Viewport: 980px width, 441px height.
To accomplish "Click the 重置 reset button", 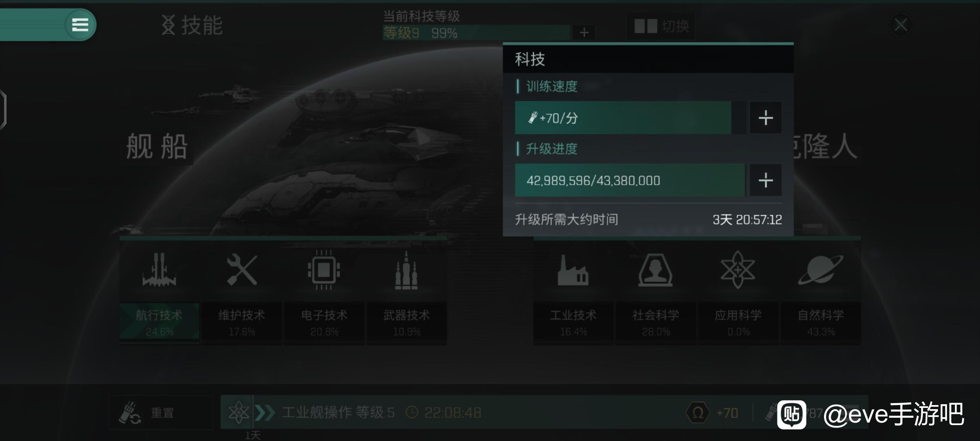I will (161, 412).
